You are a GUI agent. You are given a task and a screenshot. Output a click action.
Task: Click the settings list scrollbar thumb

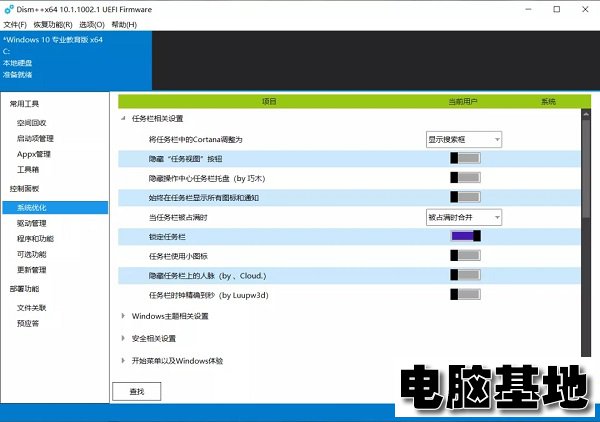[586, 168]
